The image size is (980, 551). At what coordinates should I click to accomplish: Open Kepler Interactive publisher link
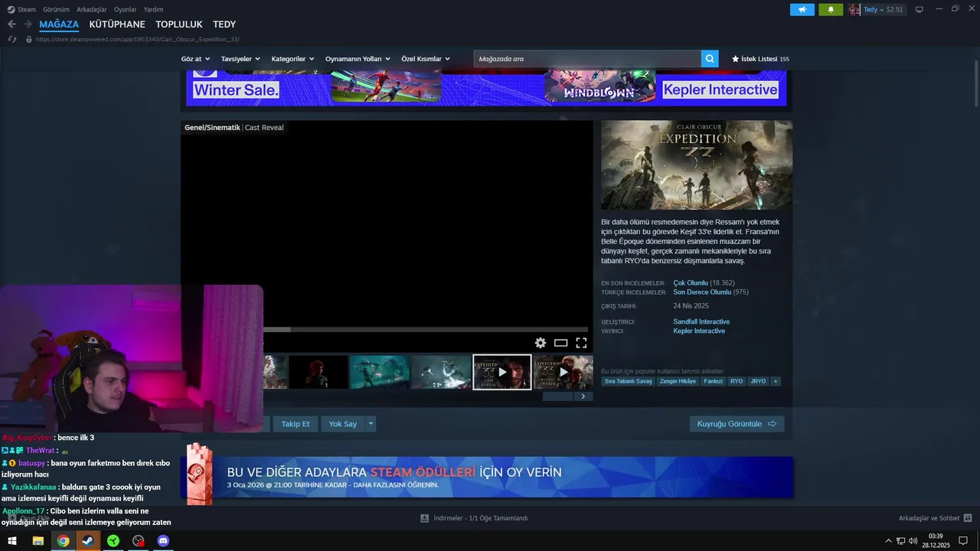pyautogui.click(x=699, y=331)
